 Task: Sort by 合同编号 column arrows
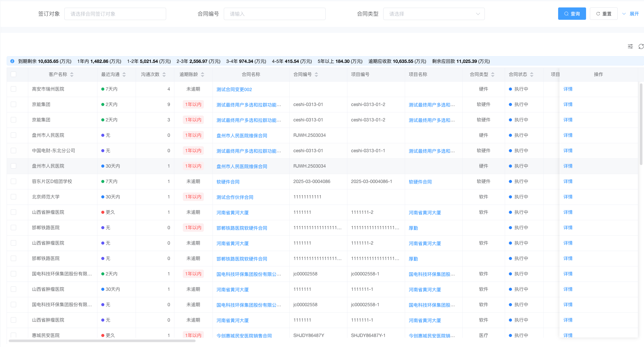click(x=316, y=74)
